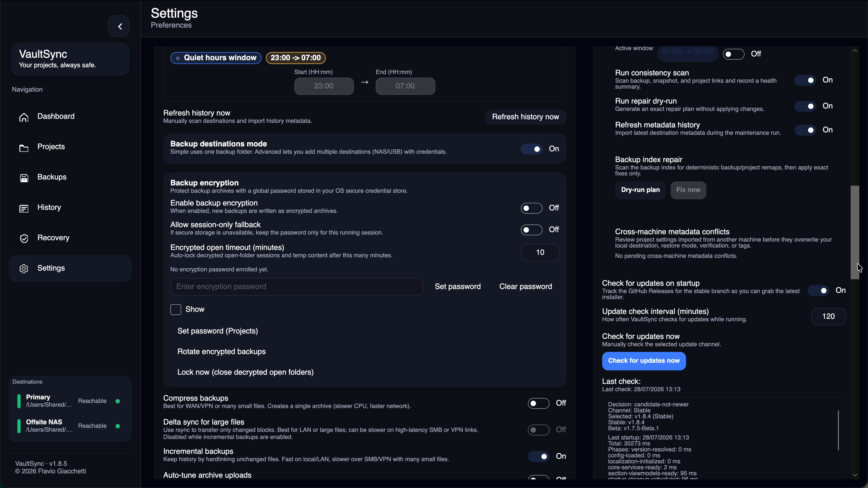
Task: Click the Offsite NAS green status dot
Action: [118, 426]
